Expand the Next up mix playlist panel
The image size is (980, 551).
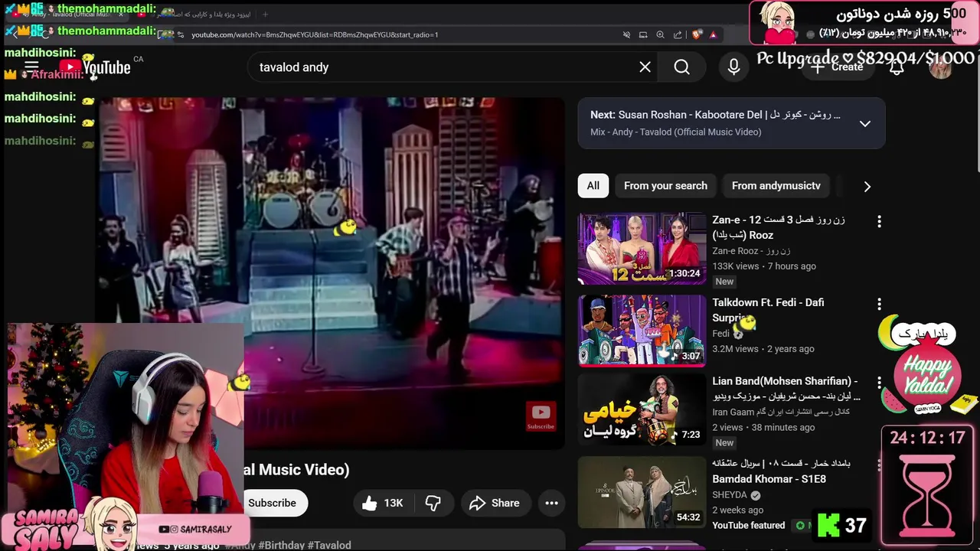point(864,123)
